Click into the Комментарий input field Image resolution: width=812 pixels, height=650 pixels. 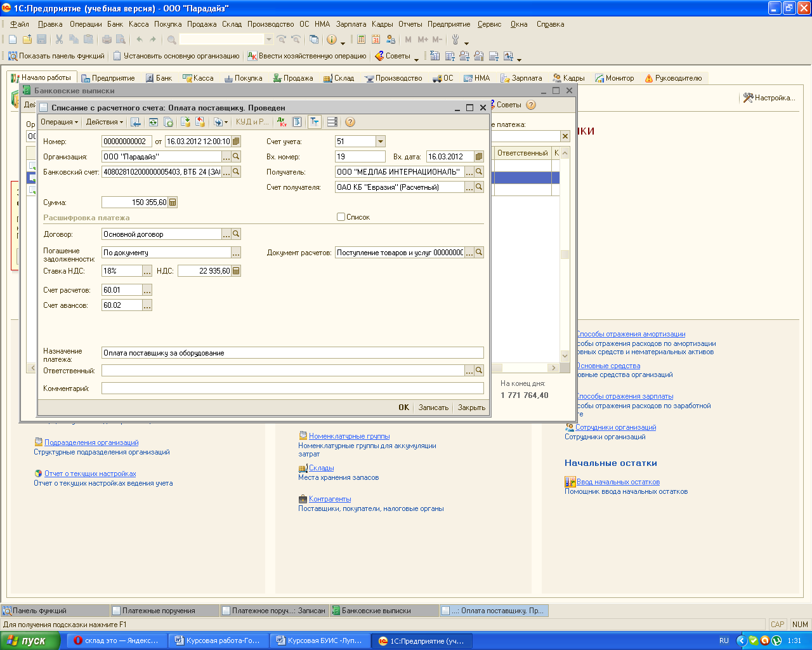[292, 388]
